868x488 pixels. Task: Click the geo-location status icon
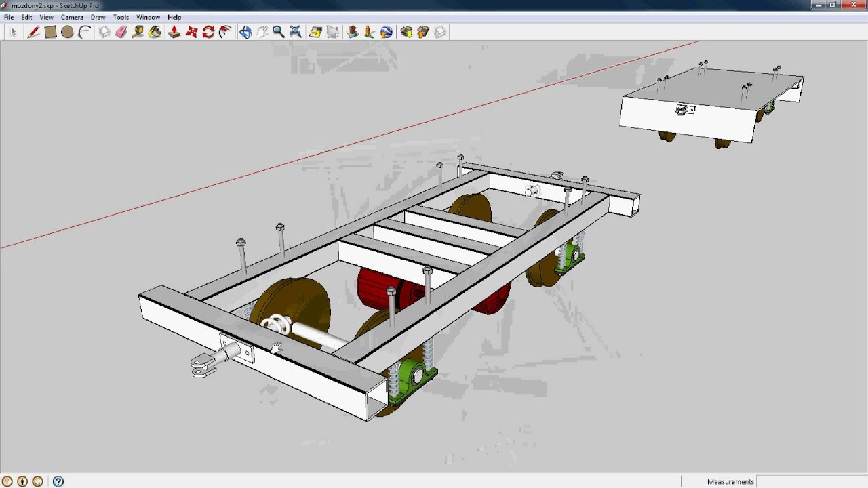click(x=7, y=481)
